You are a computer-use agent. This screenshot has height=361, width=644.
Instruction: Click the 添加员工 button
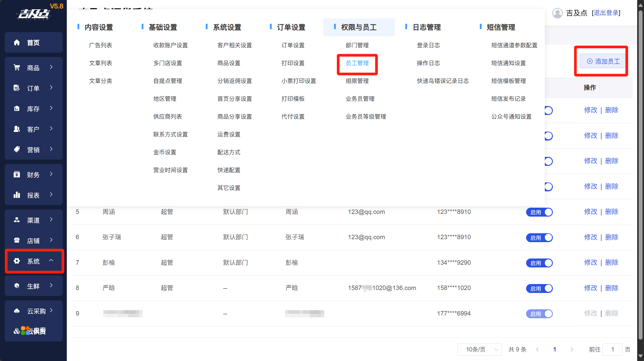pos(603,61)
